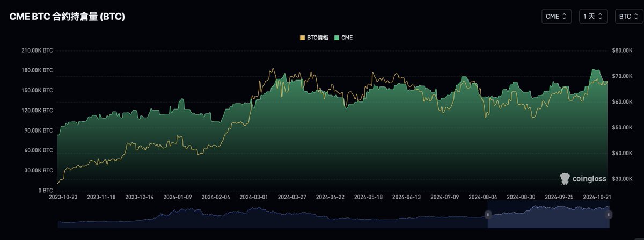Click the 2024-04-22 date label

pyautogui.click(x=330, y=197)
